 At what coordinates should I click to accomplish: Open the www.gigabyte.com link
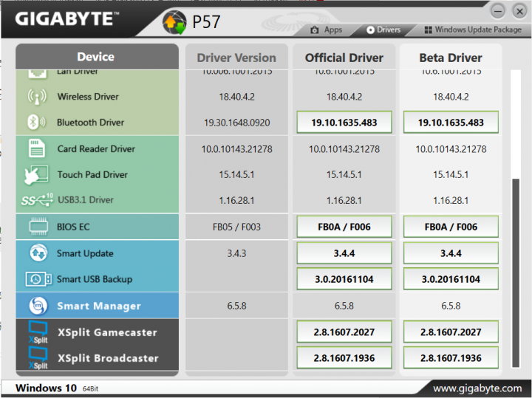[477, 388]
